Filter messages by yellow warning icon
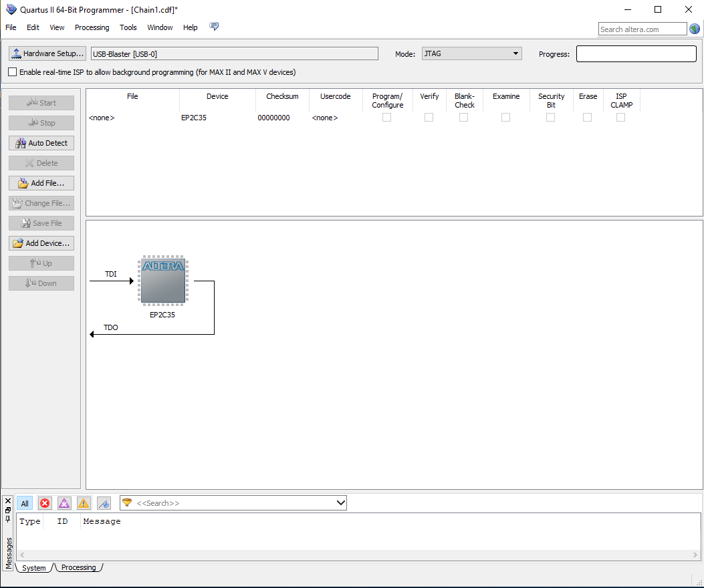Viewport: 704px width, 588px height. [84, 503]
